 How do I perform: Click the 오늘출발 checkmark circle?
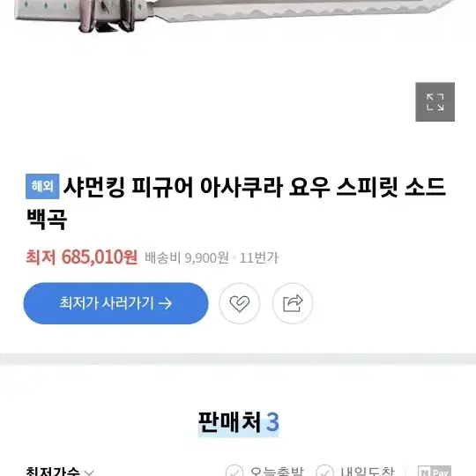pos(234,471)
